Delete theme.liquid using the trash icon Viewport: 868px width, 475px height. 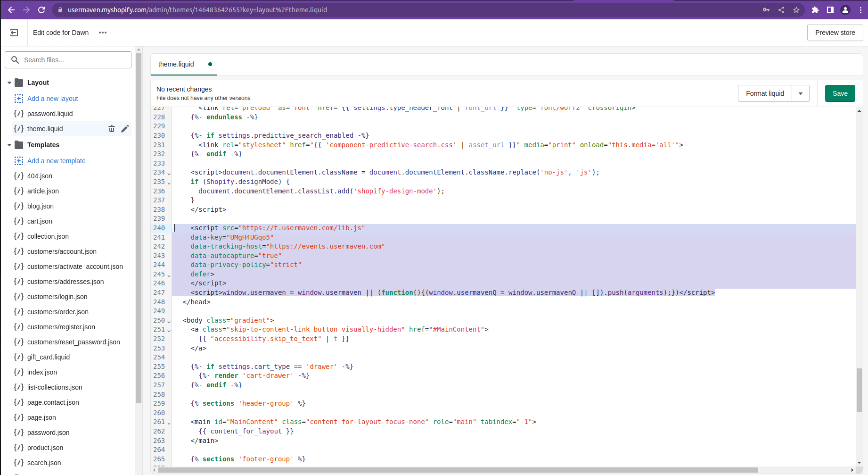(112, 129)
